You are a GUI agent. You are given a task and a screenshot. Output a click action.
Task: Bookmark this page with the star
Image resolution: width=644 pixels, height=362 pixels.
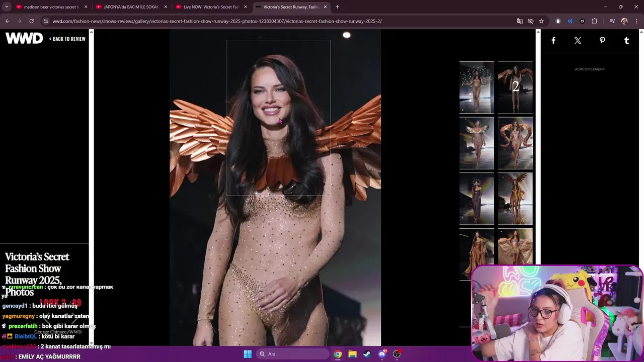pyautogui.click(x=541, y=21)
